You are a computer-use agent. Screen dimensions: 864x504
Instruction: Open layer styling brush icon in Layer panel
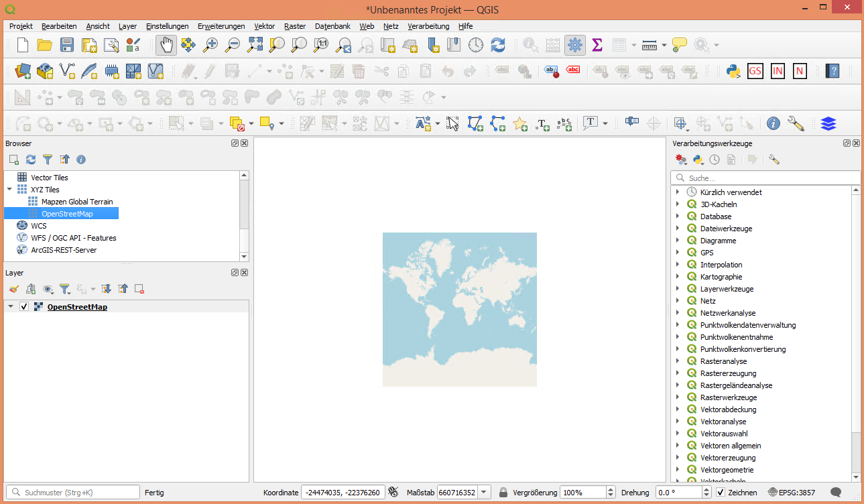(x=14, y=289)
